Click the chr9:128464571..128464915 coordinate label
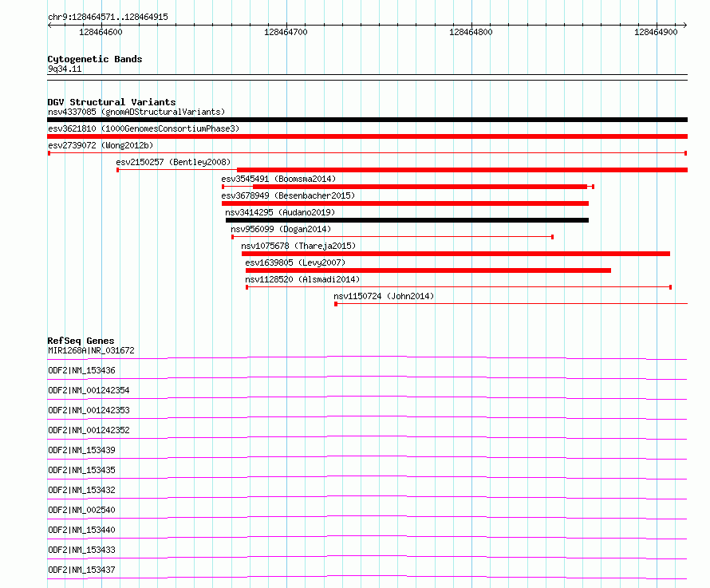710x588 pixels. [108, 18]
